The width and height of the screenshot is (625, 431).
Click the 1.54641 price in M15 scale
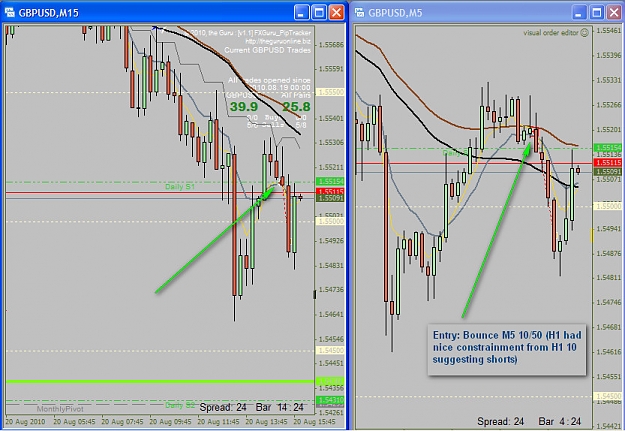pyautogui.click(x=331, y=314)
